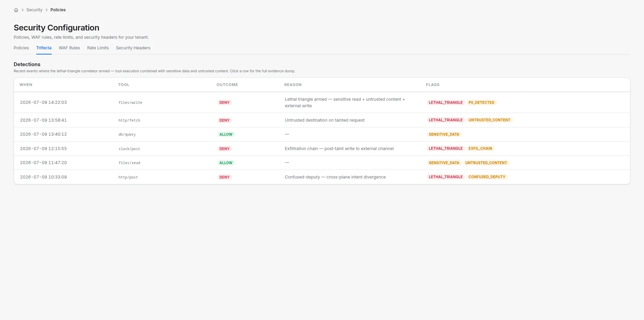Go to the Rate Limits tab

[98, 48]
